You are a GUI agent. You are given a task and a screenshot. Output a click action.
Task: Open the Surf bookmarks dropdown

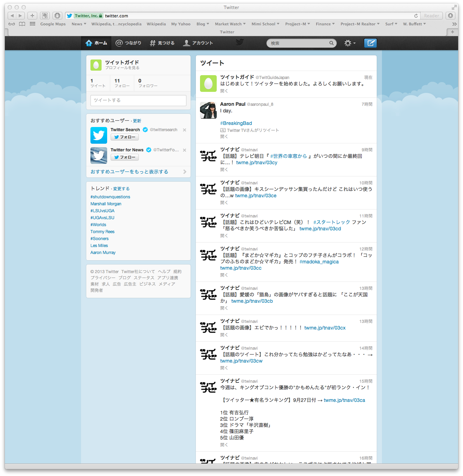coord(391,24)
